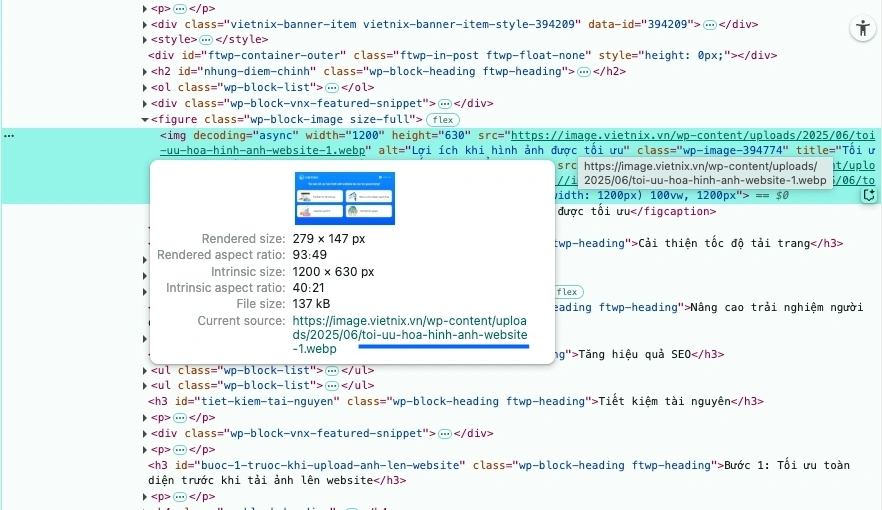The image size is (882, 510).
Task: Click the Rendered aspect ratio value "93:49"
Action: click(x=309, y=255)
